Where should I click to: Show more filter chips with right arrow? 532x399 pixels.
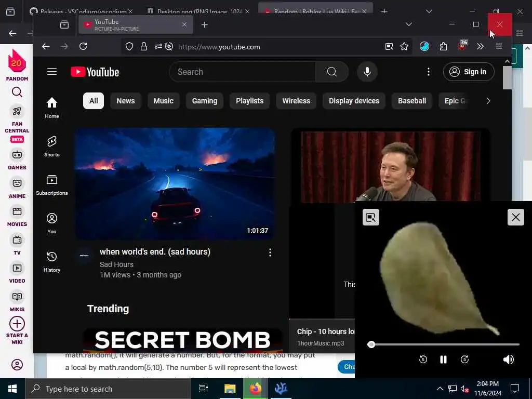(x=488, y=101)
